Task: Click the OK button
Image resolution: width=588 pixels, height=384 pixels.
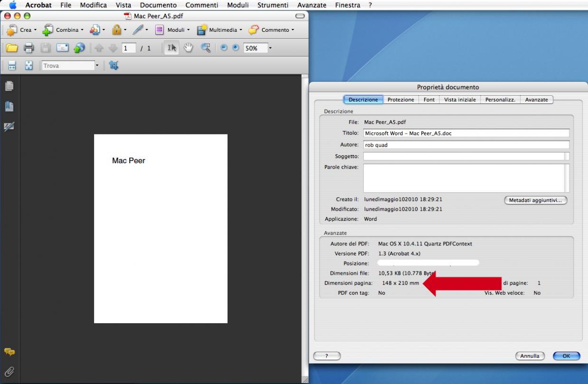Action: point(567,356)
